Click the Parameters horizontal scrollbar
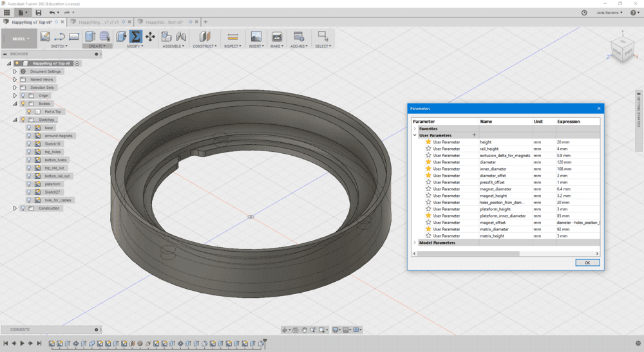 click(x=468, y=254)
